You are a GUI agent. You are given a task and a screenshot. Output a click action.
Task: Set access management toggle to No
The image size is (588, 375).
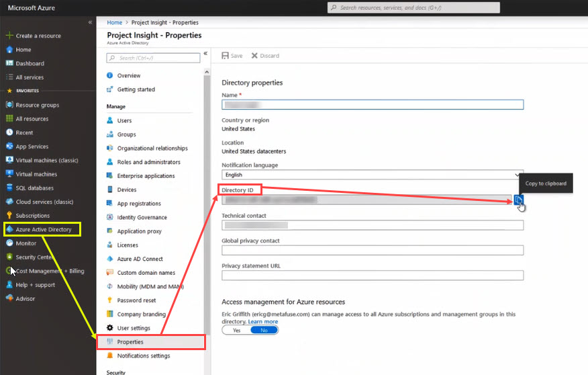[x=264, y=331]
